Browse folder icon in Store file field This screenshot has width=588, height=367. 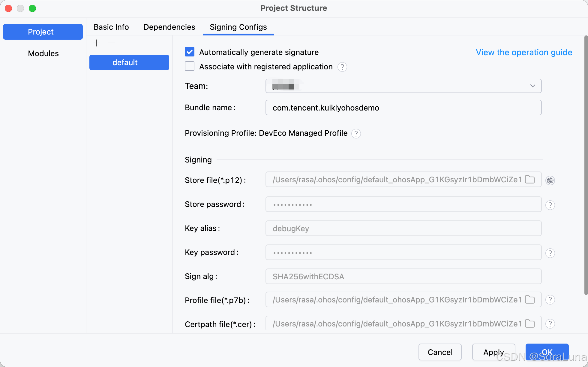(530, 180)
